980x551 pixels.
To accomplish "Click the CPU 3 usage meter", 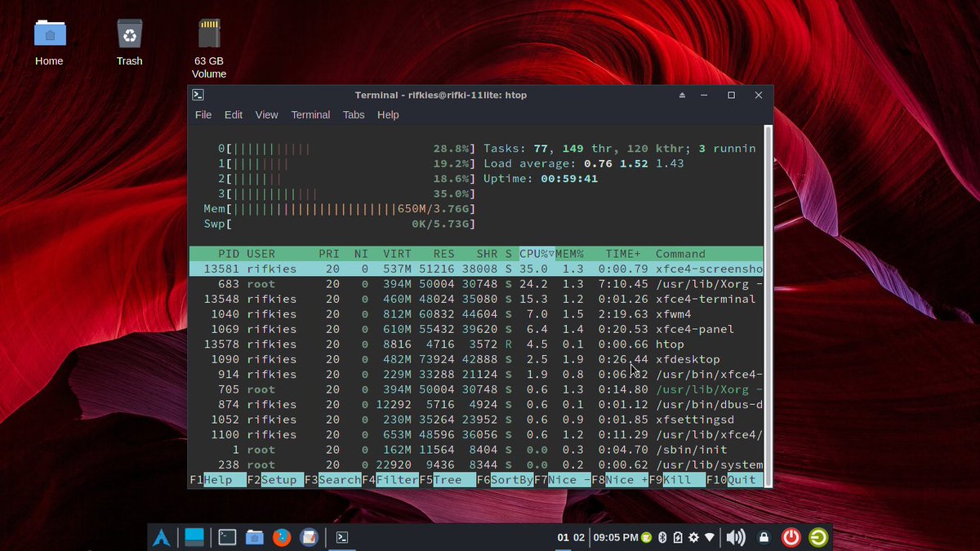I will coord(347,194).
